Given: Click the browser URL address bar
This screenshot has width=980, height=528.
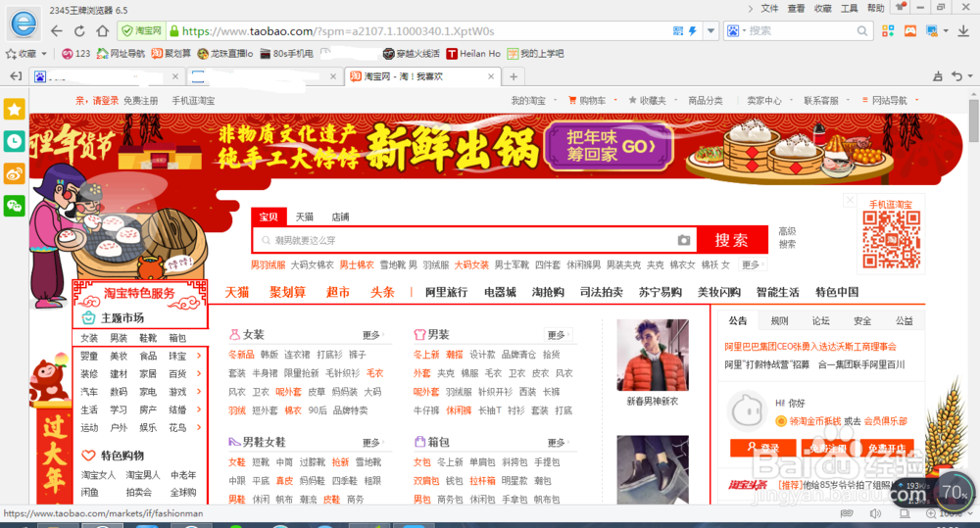Looking at the screenshot, I should click(425, 30).
